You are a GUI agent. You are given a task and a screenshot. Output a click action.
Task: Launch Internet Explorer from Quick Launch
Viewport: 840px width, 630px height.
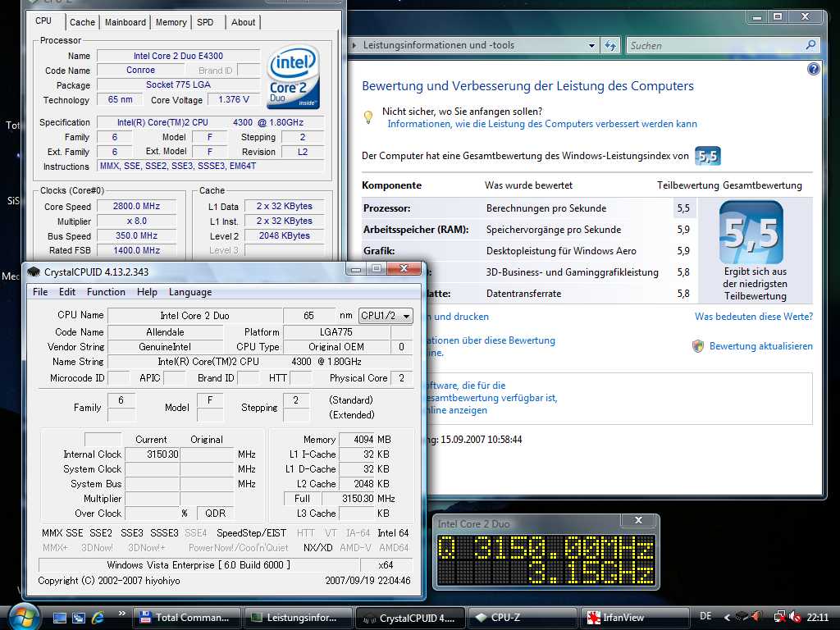98,617
